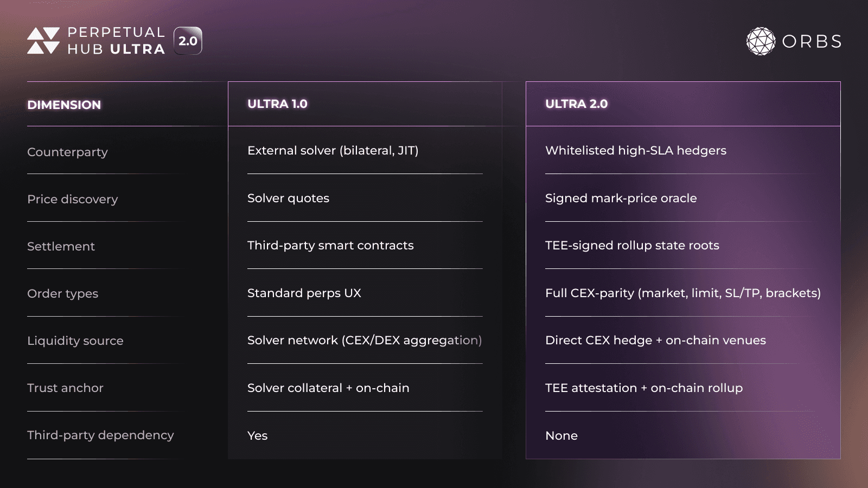This screenshot has width=868, height=488.
Task: Select the DIMENSION column header
Action: [64, 105]
